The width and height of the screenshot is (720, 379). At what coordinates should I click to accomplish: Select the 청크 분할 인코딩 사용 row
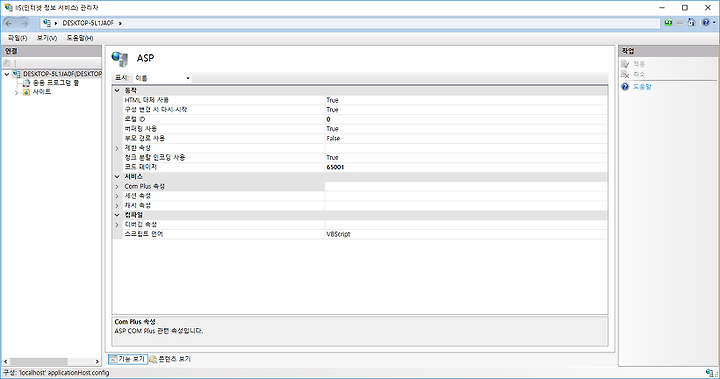(365, 158)
